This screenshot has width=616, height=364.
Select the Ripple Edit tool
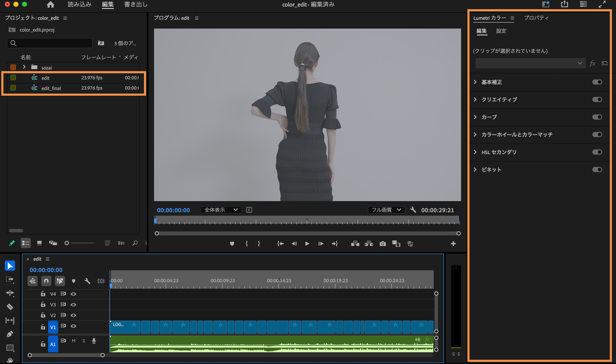[10, 293]
